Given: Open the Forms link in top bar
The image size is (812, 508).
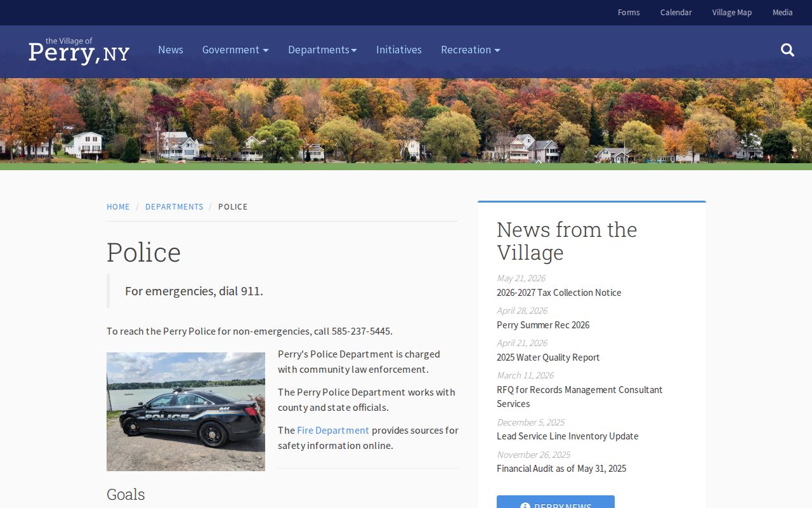Looking at the screenshot, I should point(629,13).
